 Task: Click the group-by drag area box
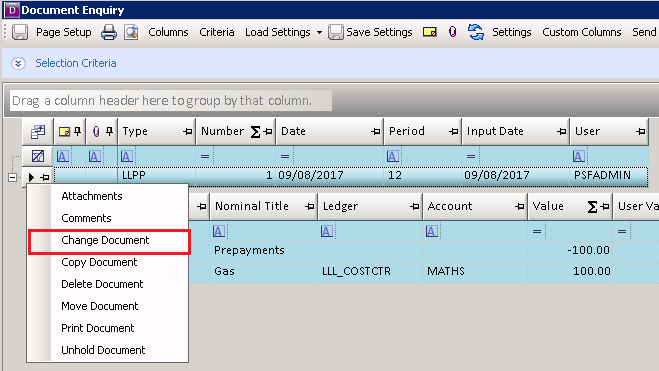tap(171, 101)
